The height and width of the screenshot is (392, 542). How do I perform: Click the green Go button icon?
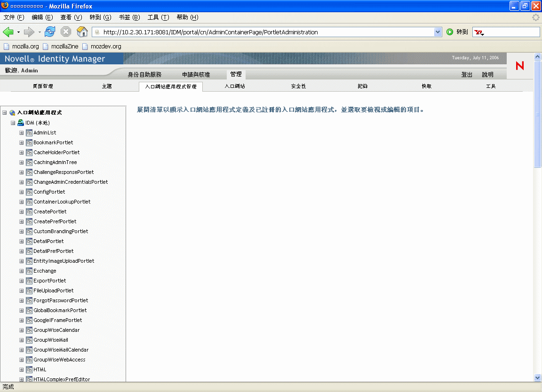click(x=450, y=32)
